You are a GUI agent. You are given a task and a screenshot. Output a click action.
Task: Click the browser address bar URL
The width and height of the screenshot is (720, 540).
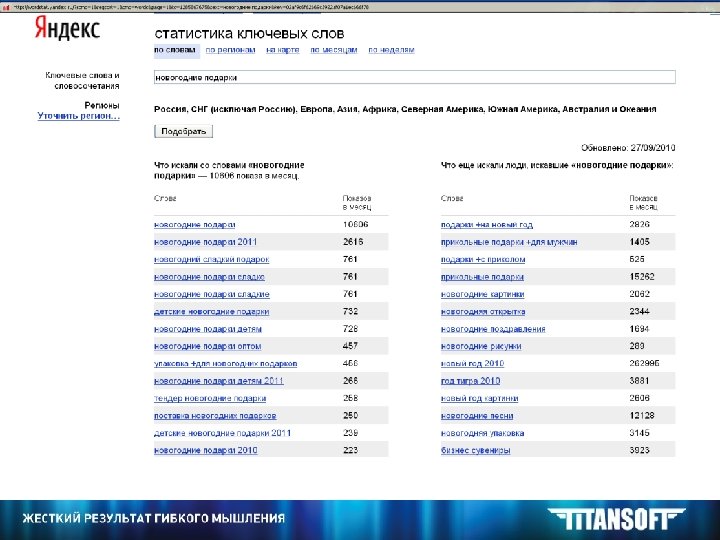click(191, 7)
